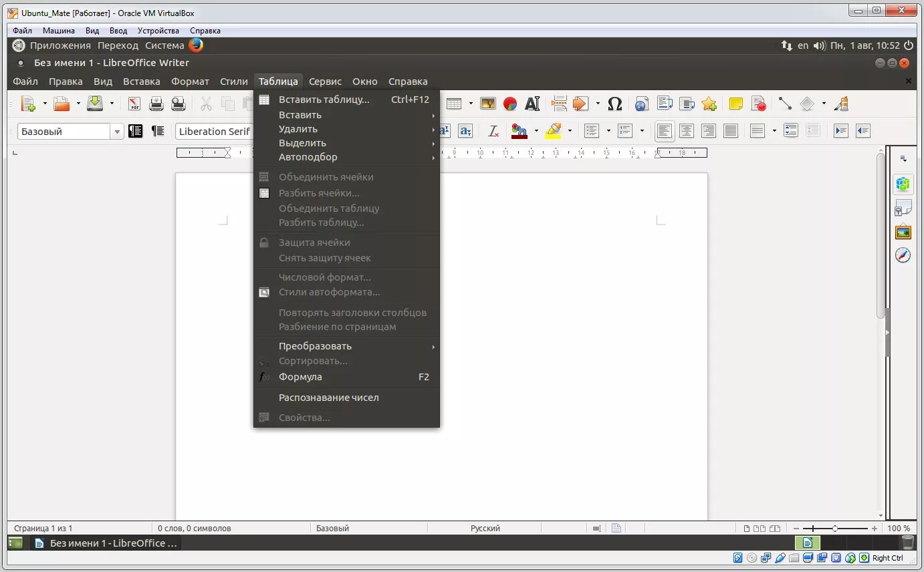Click font color swatch icon
The width and height of the screenshot is (924, 572).
click(519, 131)
